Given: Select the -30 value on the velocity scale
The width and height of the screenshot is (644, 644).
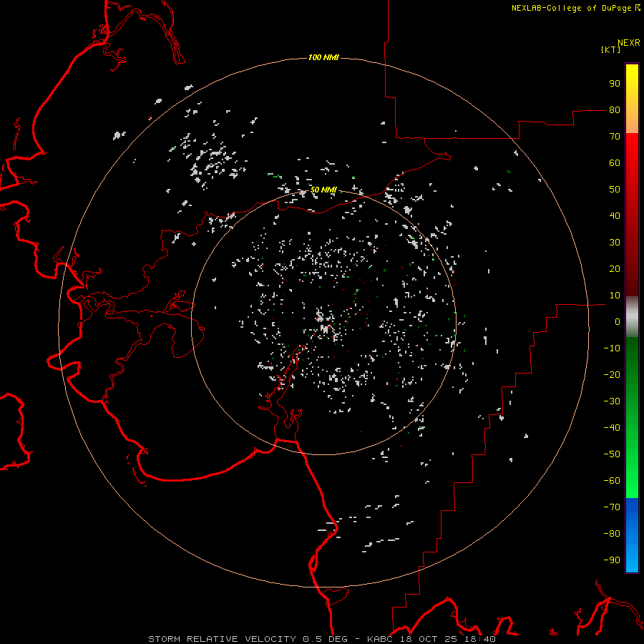Looking at the screenshot, I should 612,401.
